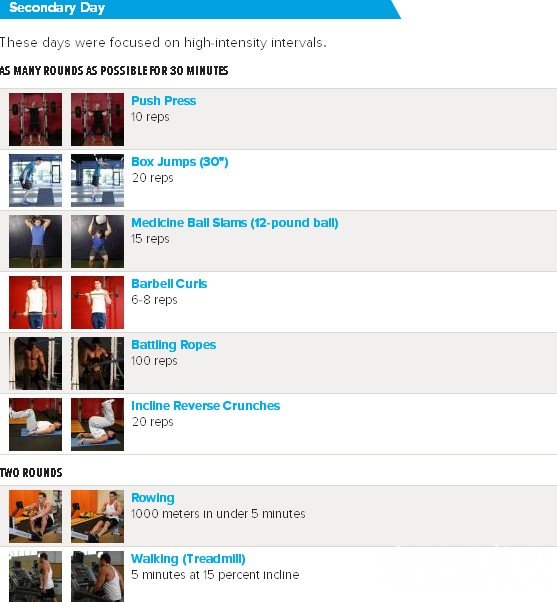Open the Medicine Ball Slams exercise link

click(x=235, y=223)
